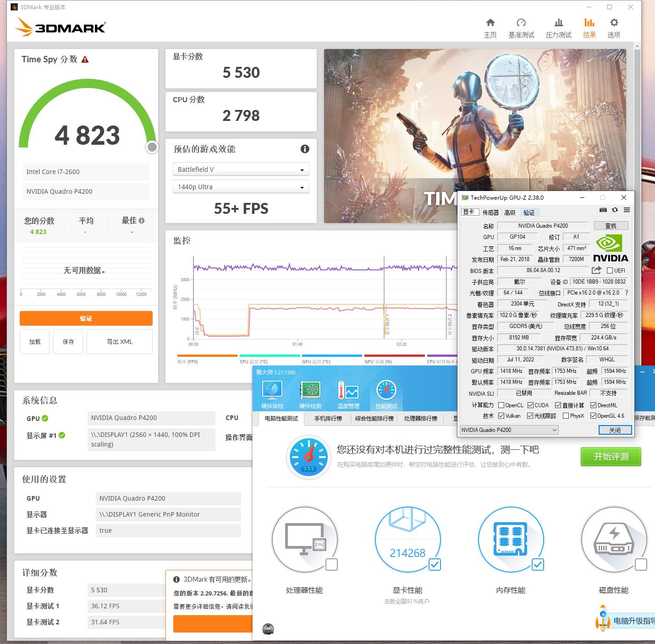Open the NVIDIA Quadro P4200 dropdown in GPU-Z
Screen dimensions: 655x644
tap(509, 430)
